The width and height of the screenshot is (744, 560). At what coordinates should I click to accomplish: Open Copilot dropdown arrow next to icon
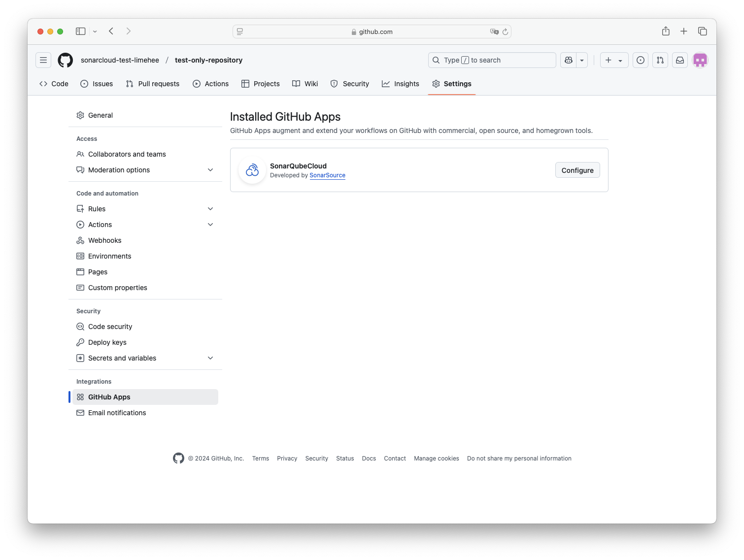[x=582, y=60]
